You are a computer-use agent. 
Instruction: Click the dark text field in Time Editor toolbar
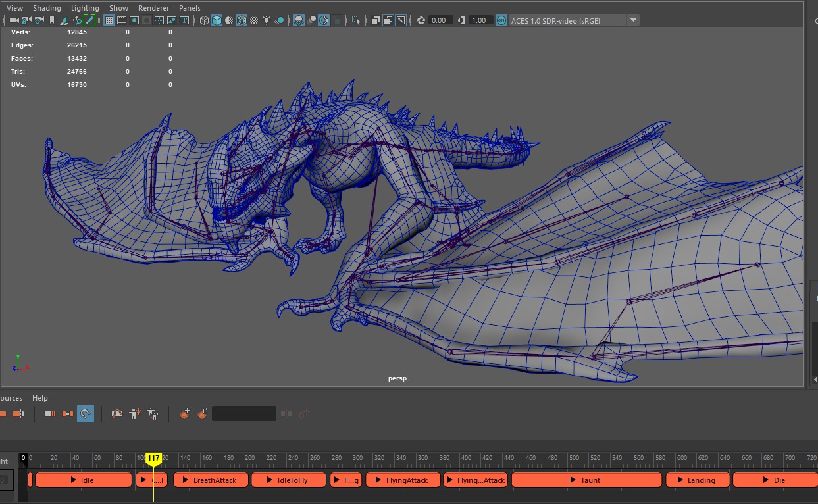244,414
